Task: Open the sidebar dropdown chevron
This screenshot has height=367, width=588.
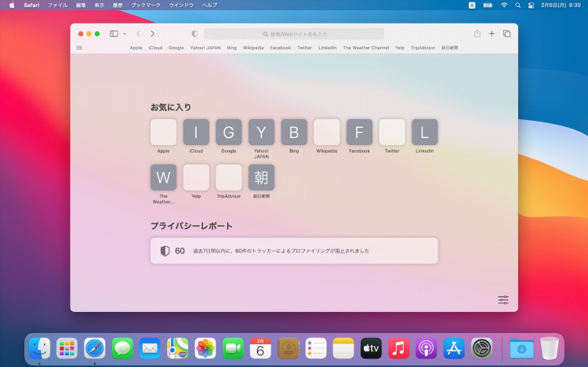Action: pos(125,34)
